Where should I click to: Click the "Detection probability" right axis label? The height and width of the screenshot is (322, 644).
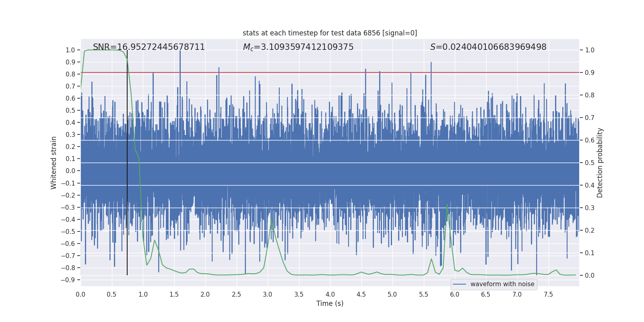600,163
